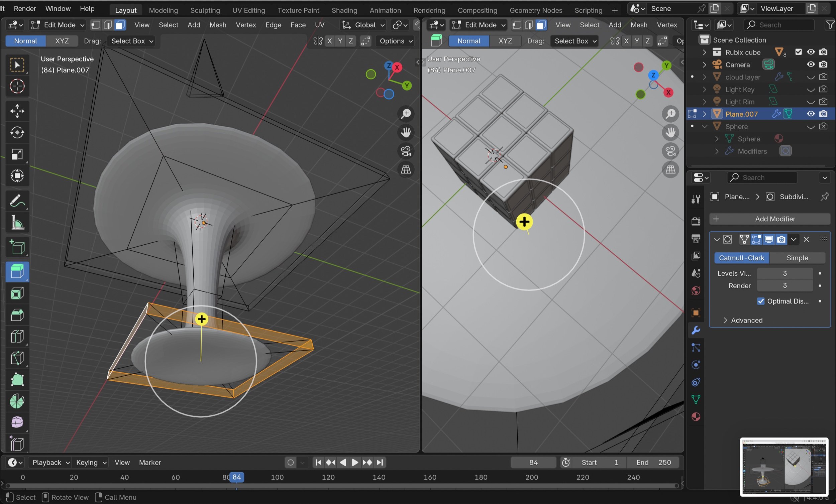Select the Knife tool

point(17,358)
